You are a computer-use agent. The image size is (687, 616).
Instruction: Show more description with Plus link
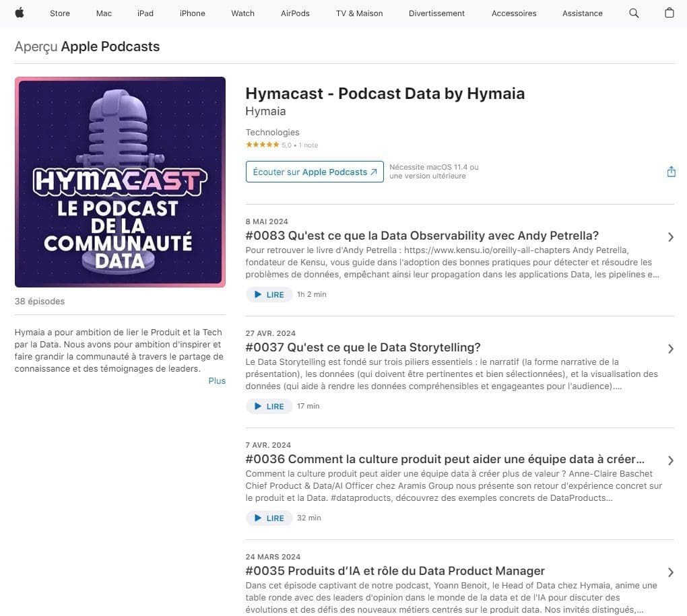(x=217, y=380)
